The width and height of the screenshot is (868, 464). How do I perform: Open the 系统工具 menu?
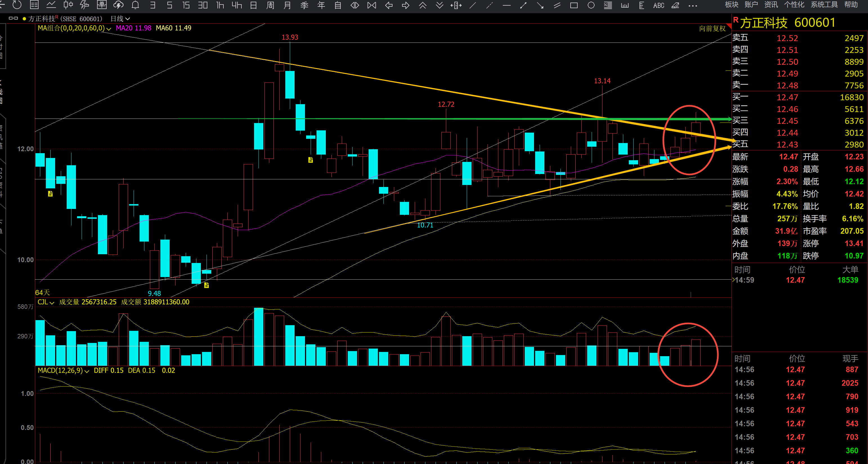824,5
